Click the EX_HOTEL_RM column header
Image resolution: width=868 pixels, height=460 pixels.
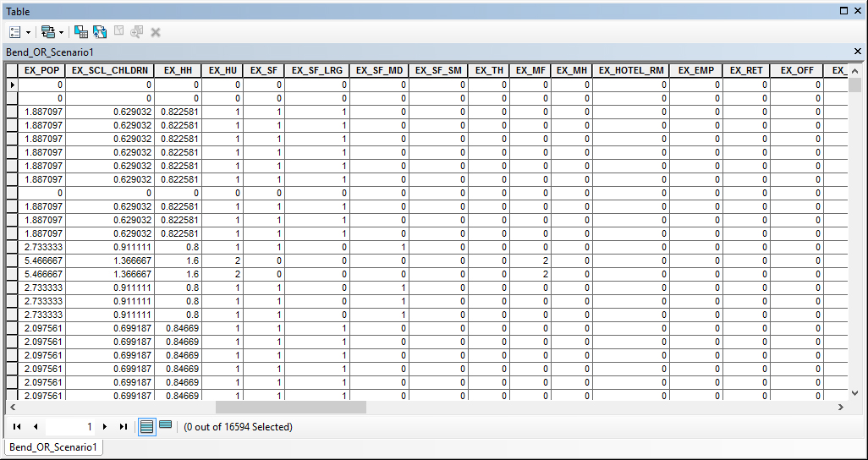(630, 70)
